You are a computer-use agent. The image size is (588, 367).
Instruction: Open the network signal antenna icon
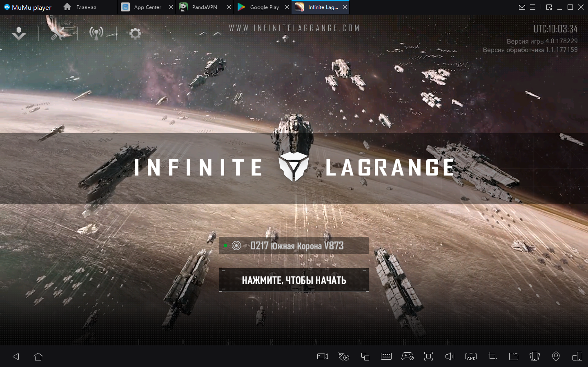pyautogui.click(x=96, y=33)
